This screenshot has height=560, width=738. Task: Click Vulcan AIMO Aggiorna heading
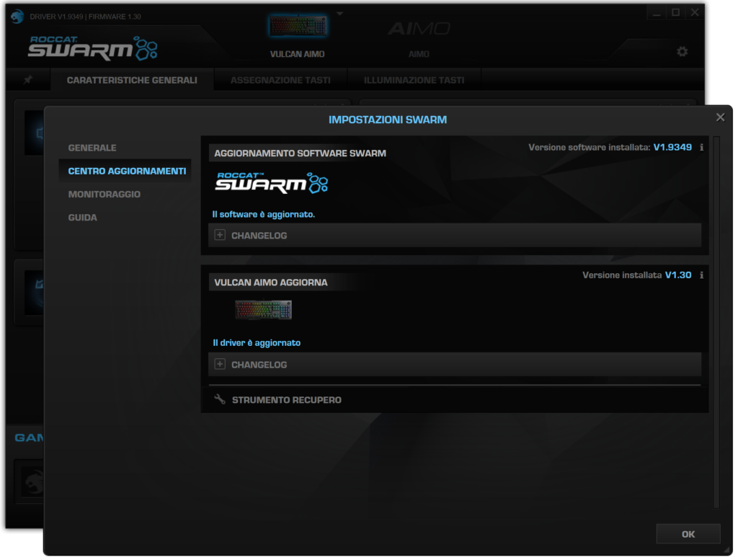pyautogui.click(x=271, y=283)
